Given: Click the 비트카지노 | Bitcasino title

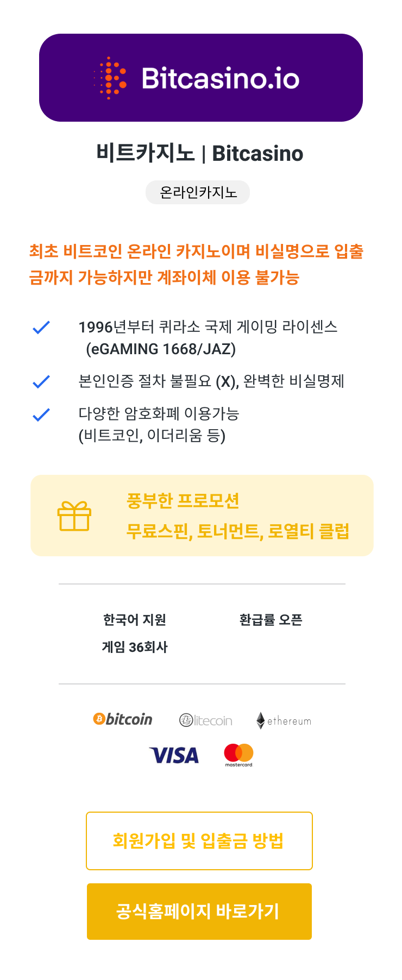Looking at the screenshot, I should (x=200, y=153).
